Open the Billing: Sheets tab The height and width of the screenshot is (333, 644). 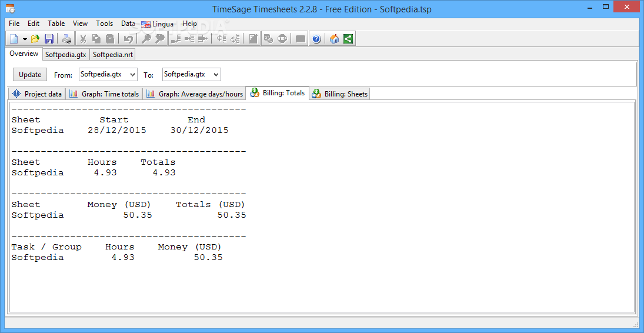pos(340,94)
